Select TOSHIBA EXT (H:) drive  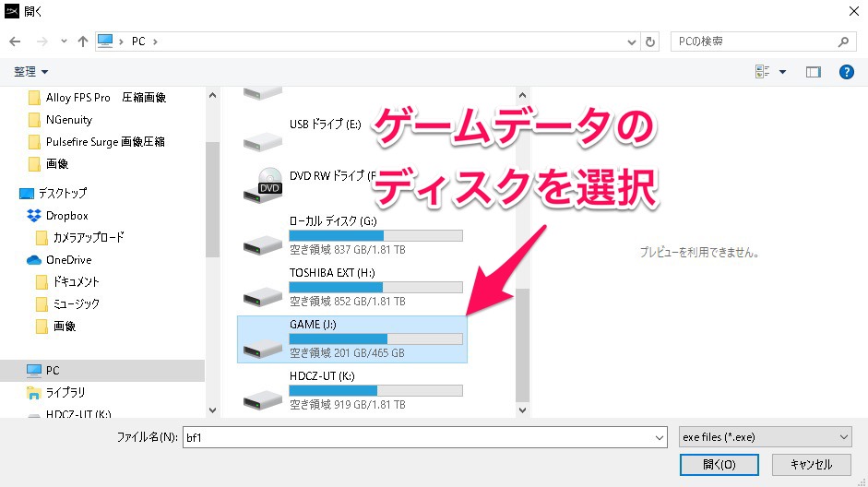pyautogui.click(x=352, y=288)
